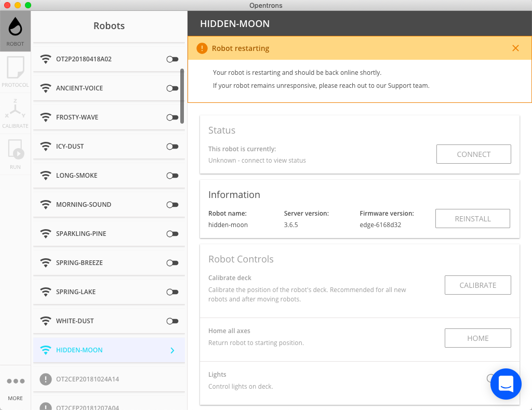
Task: Click the wifi icon next to OT2P20180418A02
Action: coord(46,59)
